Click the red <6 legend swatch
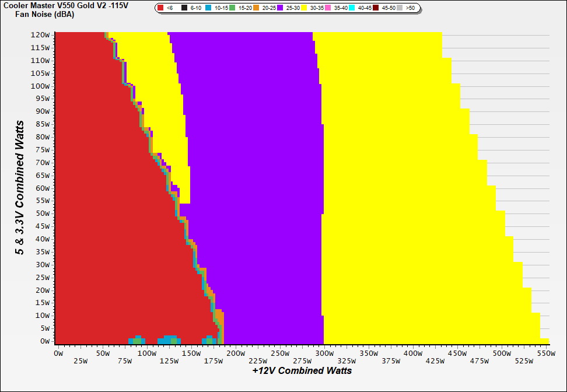Viewport: 567px width, 392px height. [x=161, y=8]
